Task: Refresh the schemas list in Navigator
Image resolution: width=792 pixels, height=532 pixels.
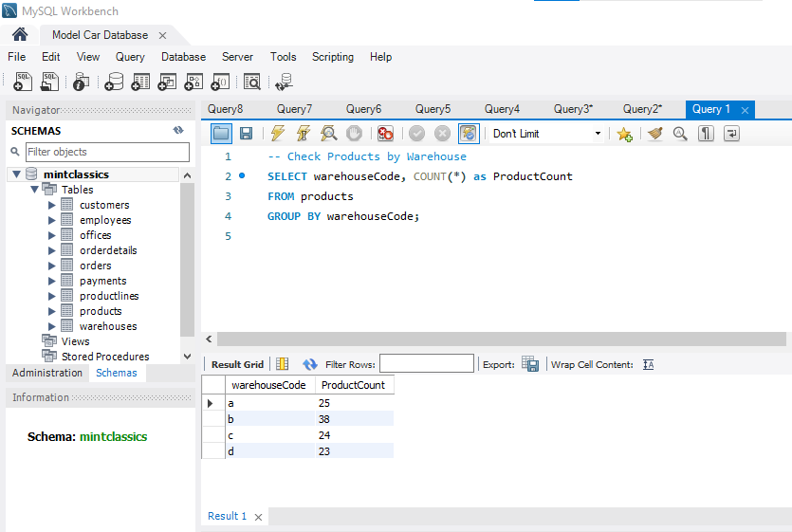Action: coord(177,131)
